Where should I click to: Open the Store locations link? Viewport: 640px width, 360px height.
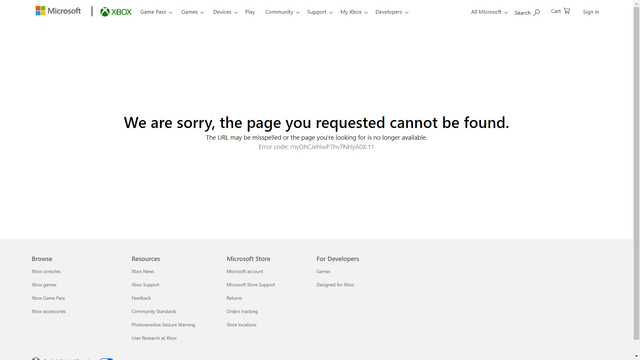[x=241, y=325]
